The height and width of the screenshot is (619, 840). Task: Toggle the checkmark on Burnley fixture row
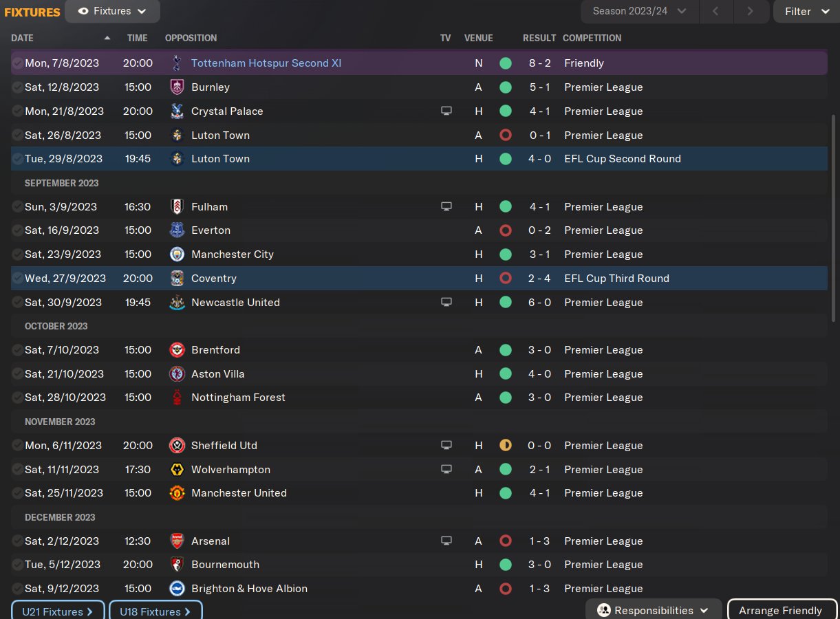click(x=17, y=87)
